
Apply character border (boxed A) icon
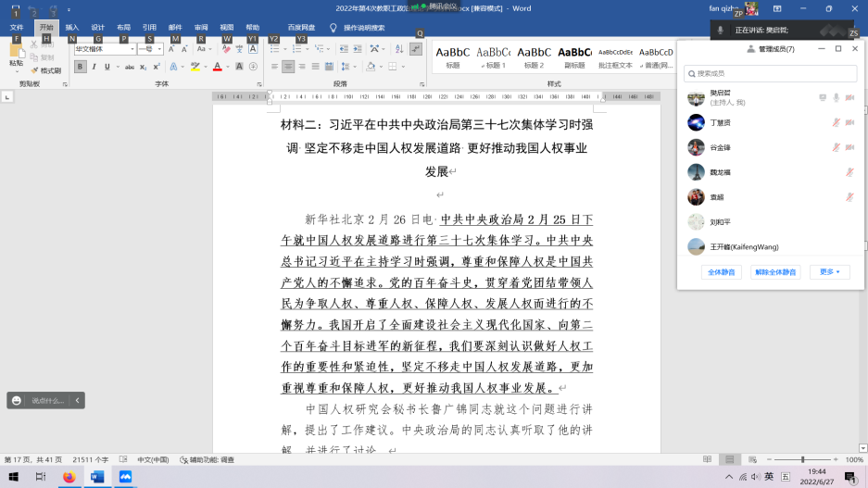click(253, 49)
